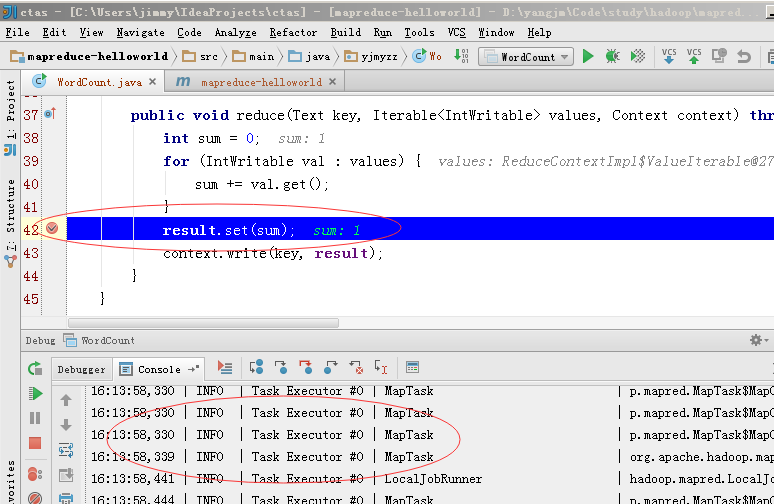The width and height of the screenshot is (774, 504).
Task: Open Build menu
Action: coord(346,33)
